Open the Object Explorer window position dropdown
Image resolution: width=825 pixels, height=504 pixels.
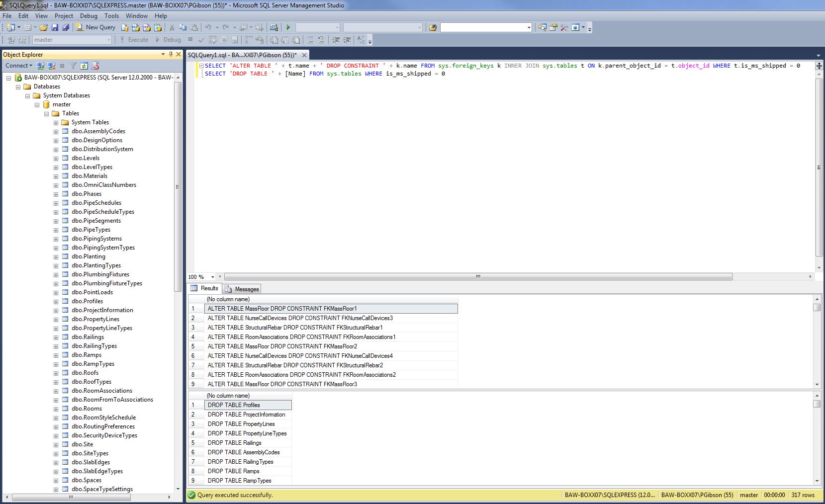point(163,54)
